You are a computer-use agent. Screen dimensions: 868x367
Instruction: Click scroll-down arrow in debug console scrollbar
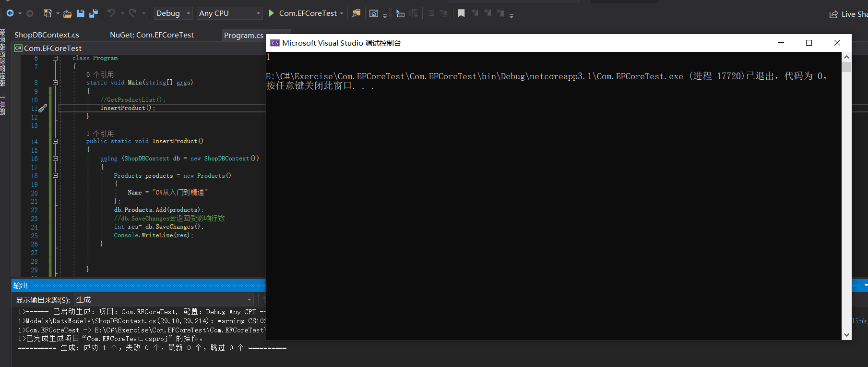pos(846,335)
